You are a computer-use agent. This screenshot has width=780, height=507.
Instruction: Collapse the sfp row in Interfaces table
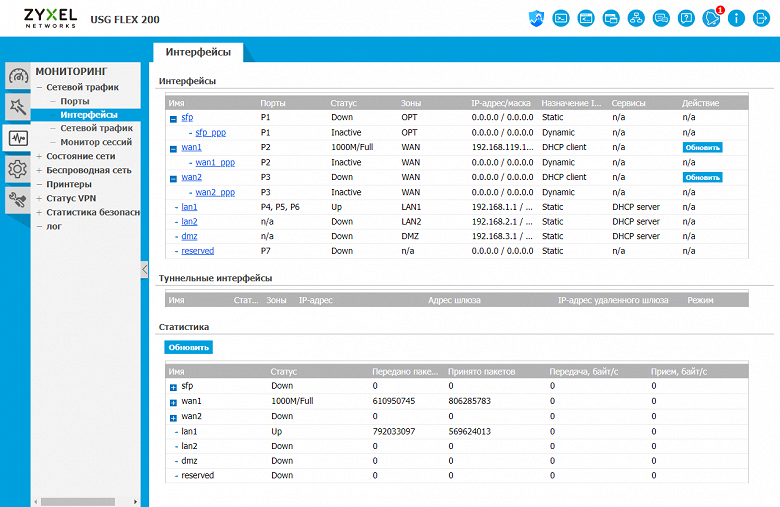point(173,118)
